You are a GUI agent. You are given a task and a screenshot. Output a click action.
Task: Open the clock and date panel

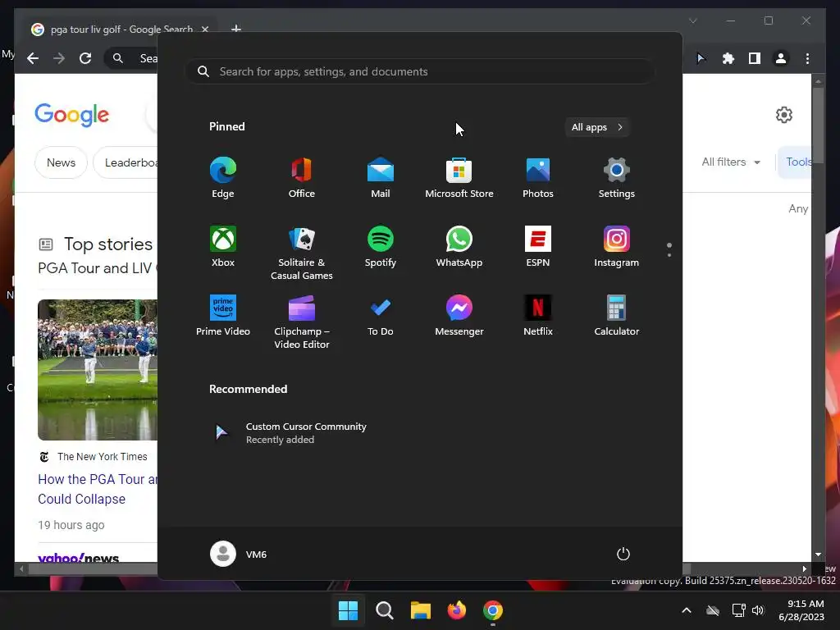pos(801,610)
